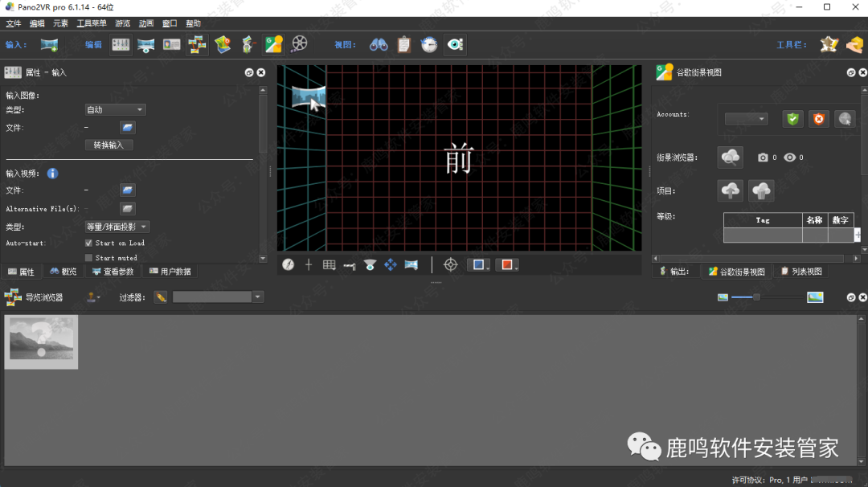Switch to the 列表视图 tab

(x=801, y=272)
